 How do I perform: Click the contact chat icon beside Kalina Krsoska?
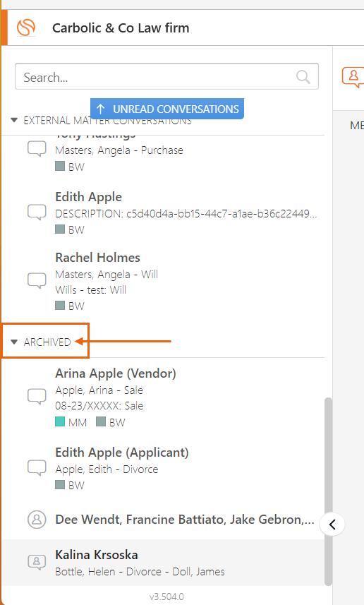click(37, 562)
